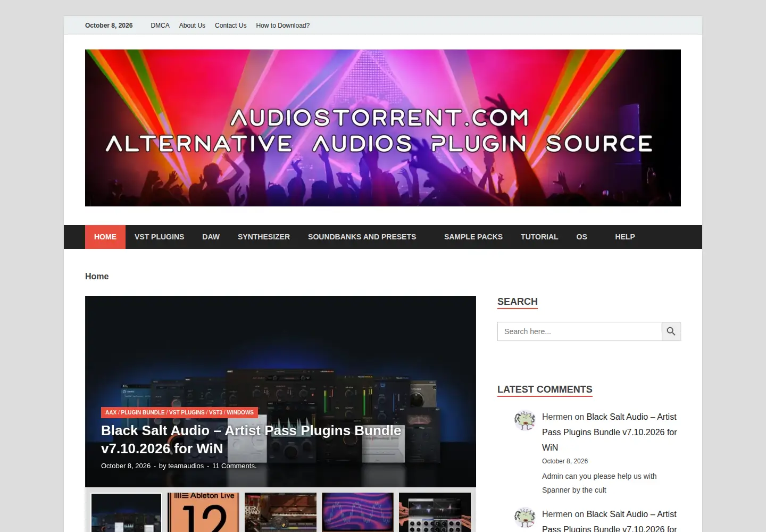766x532 pixels.
Task: Click the AudiosTorrent.com header banner
Action: [383, 128]
